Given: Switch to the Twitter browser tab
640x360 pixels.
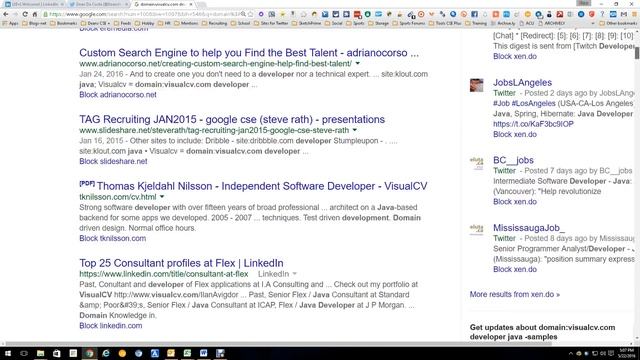Looking at the screenshot, I should click(x=98, y=4).
